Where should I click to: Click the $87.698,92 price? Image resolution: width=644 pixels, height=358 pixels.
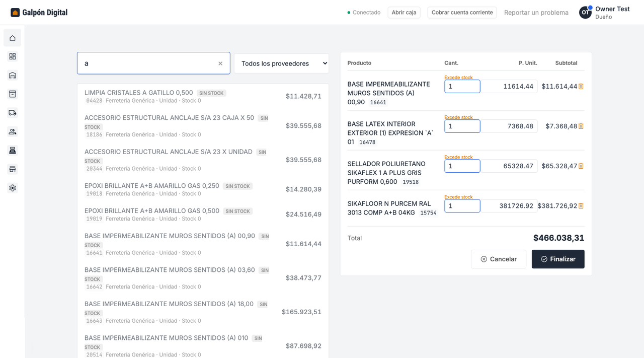(303, 346)
